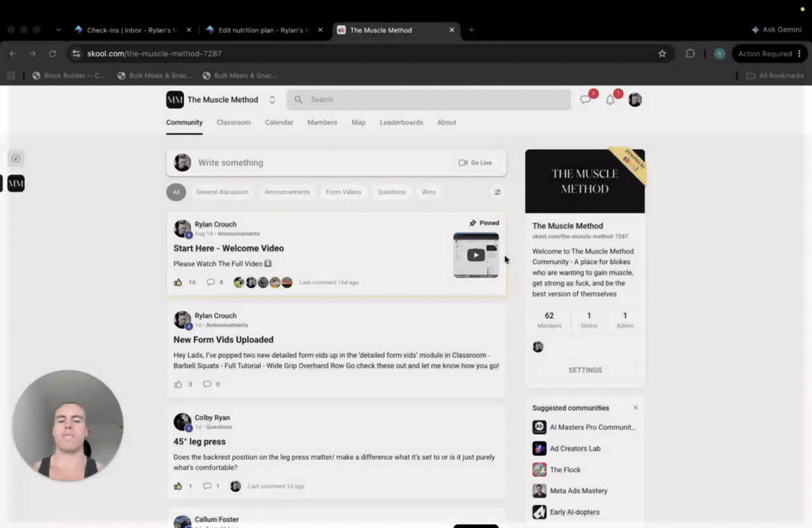Expand the browser tab search chevron

(59, 30)
